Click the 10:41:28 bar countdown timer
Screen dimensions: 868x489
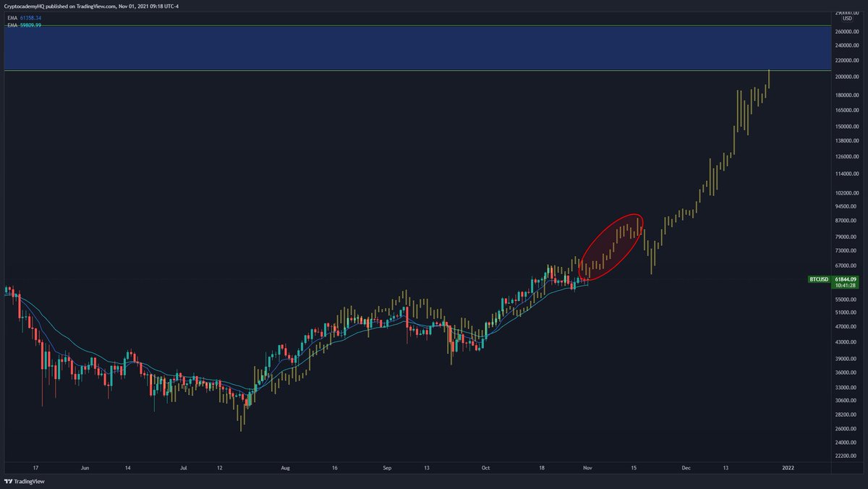click(845, 285)
